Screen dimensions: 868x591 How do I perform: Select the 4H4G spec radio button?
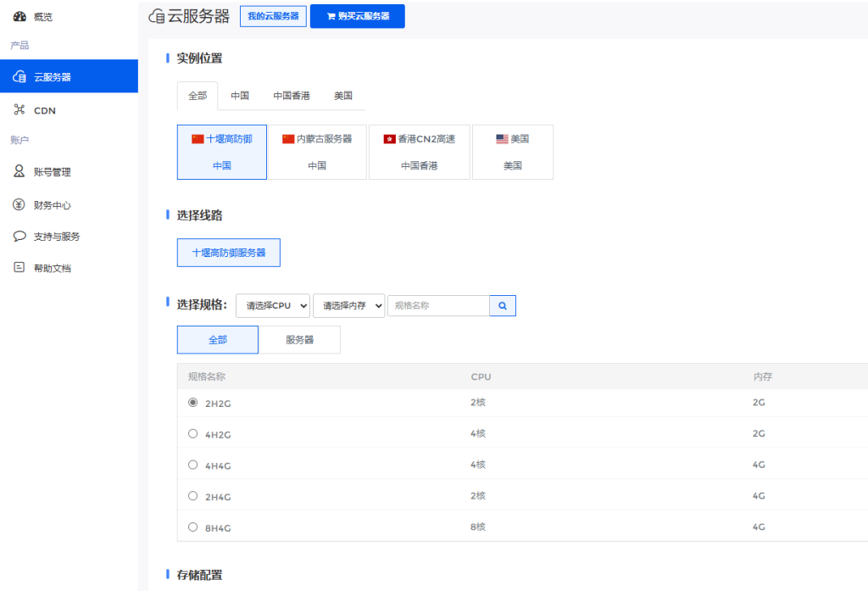[x=193, y=465]
